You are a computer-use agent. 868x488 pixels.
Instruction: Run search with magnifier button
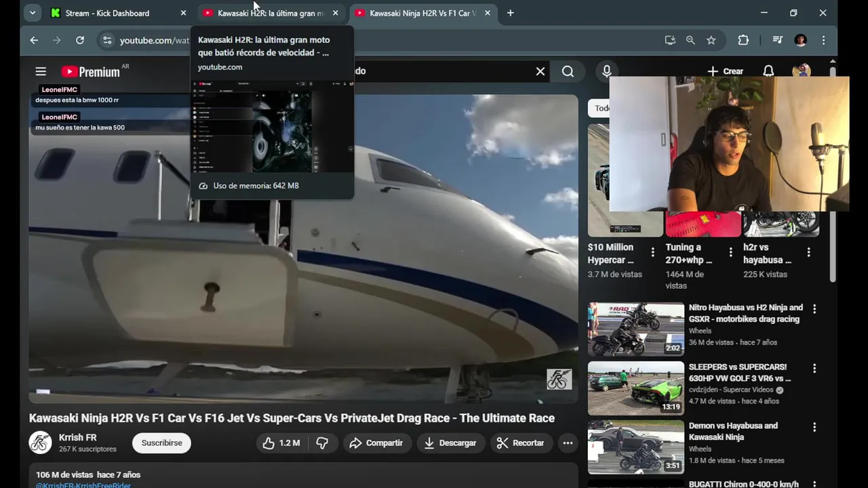pyautogui.click(x=568, y=71)
